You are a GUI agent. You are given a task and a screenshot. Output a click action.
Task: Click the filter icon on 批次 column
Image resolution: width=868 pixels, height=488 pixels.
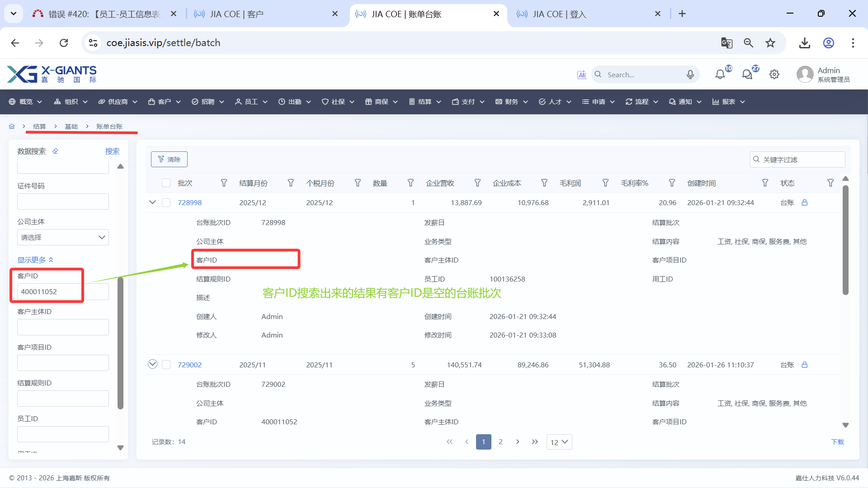pos(224,183)
